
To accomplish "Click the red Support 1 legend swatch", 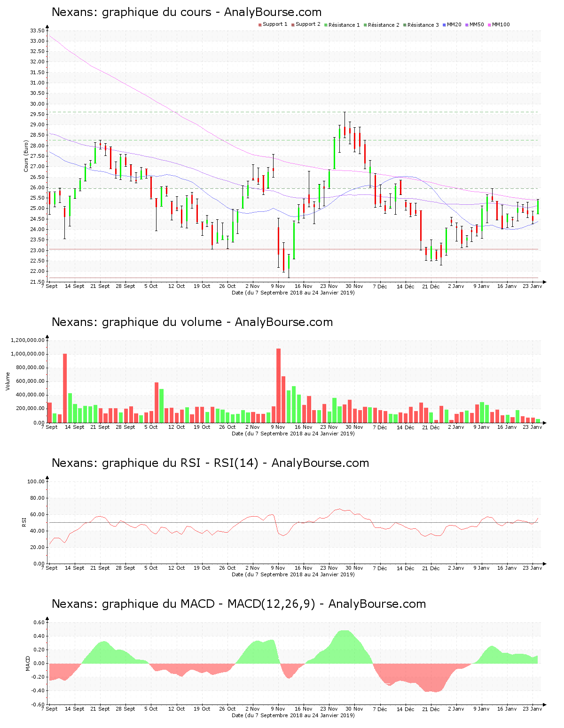I will coord(260,25).
